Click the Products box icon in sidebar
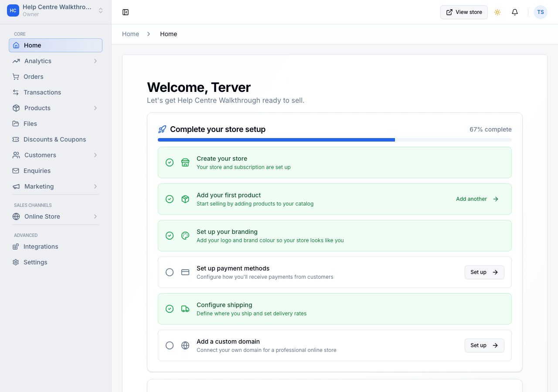Viewport: 558px width, 392px height. [x=16, y=108]
